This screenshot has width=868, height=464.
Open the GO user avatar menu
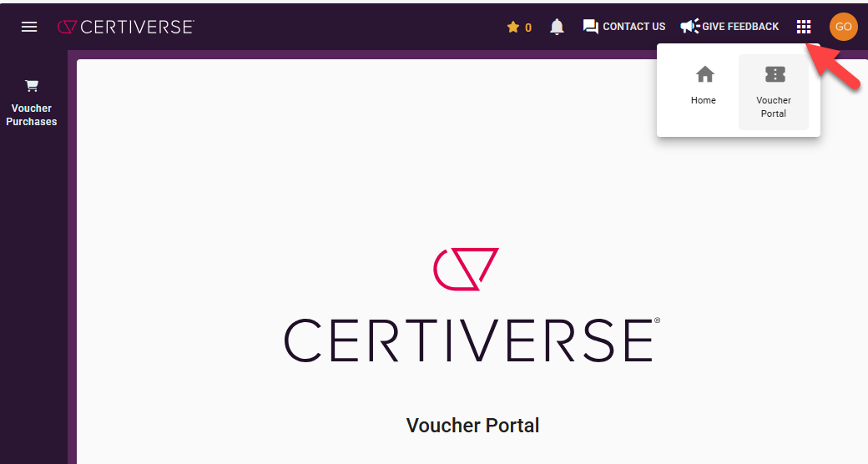843,27
